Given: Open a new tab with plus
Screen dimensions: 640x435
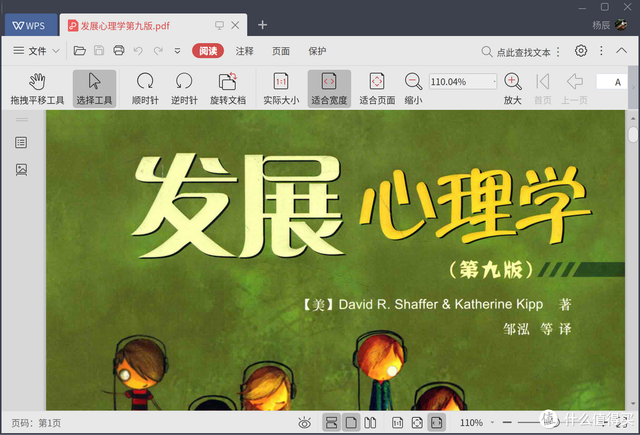Looking at the screenshot, I should [262, 25].
